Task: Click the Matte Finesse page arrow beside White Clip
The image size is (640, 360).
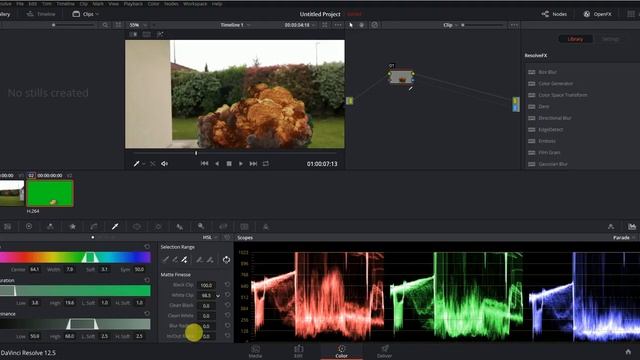Action: coord(218,296)
